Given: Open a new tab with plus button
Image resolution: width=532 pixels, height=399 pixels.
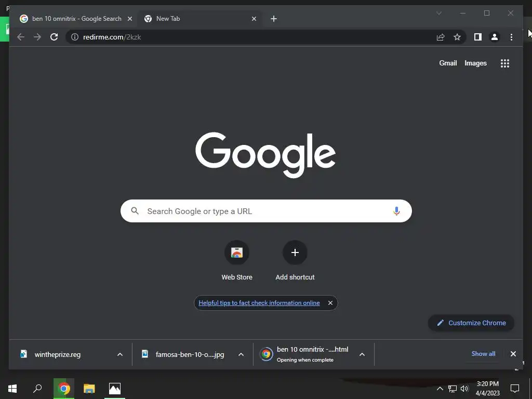Looking at the screenshot, I should pos(274,19).
